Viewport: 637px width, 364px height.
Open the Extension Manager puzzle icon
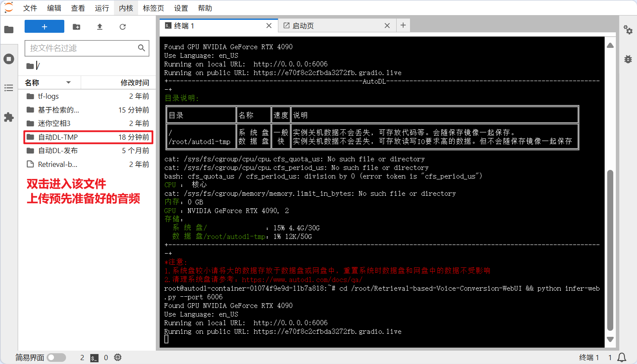point(9,117)
